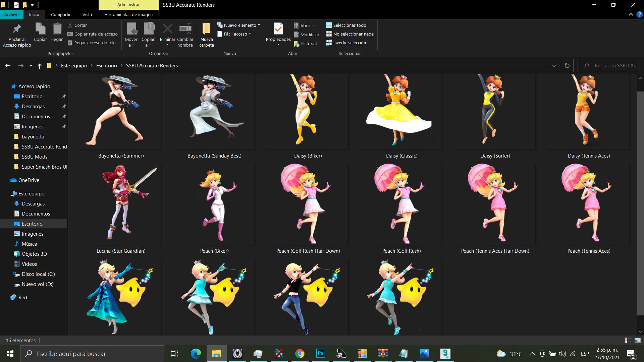This screenshot has width=644, height=362.
Task: Select the Eliminar (delete) icon
Action: tap(167, 28)
